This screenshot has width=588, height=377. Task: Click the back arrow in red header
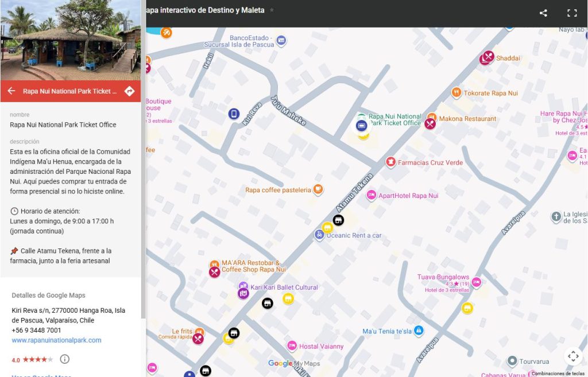(11, 91)
